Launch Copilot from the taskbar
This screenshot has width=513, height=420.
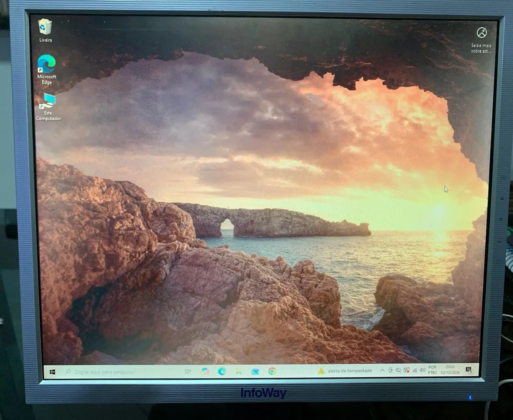(205, 372)
